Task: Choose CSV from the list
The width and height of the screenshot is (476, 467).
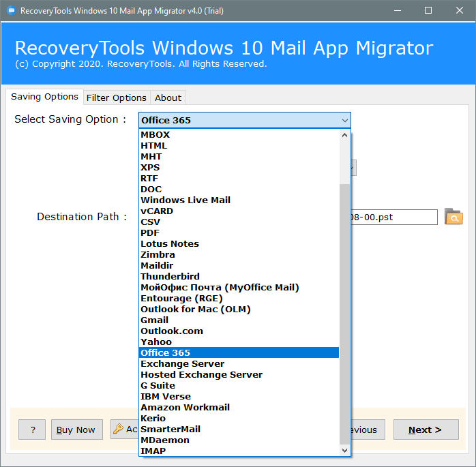Action: (239, 222)
